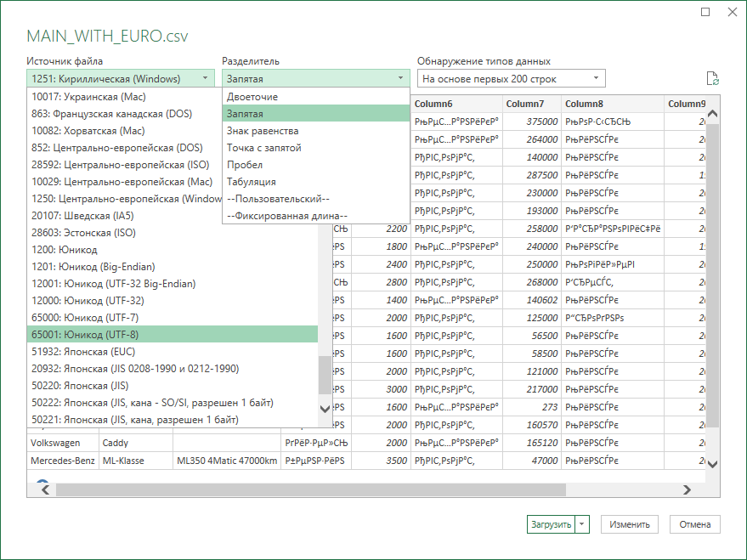Click the Caddy cell

click(x=136, y=443)
